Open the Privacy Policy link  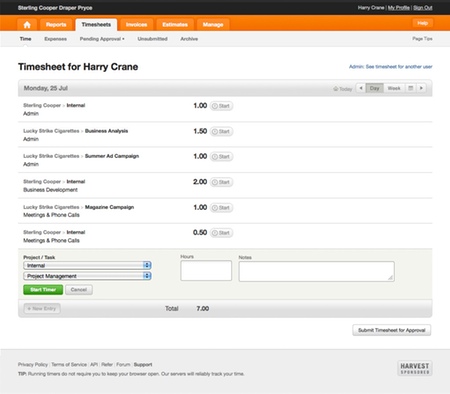point(33,365)
